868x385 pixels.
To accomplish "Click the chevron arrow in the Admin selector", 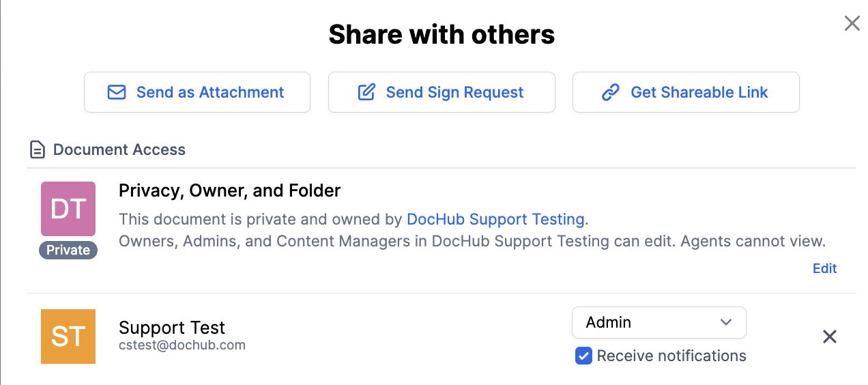I will click(x=726, y=322).
